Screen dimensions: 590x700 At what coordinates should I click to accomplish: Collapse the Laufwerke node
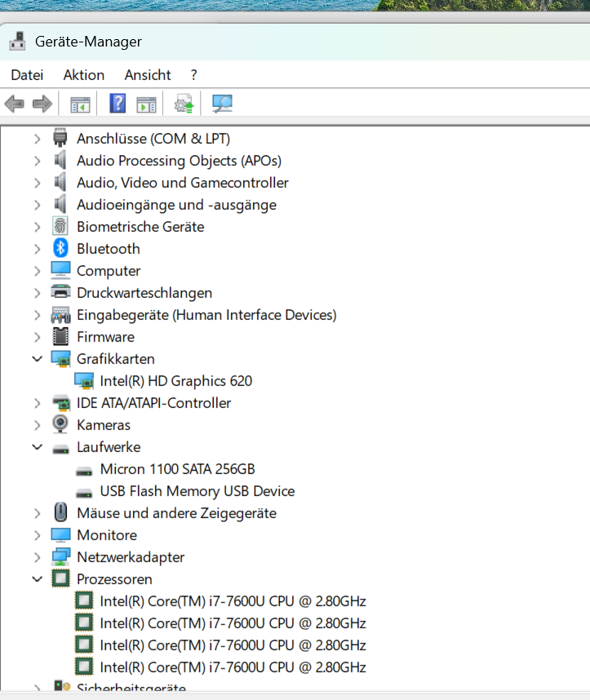click(37, 447)
